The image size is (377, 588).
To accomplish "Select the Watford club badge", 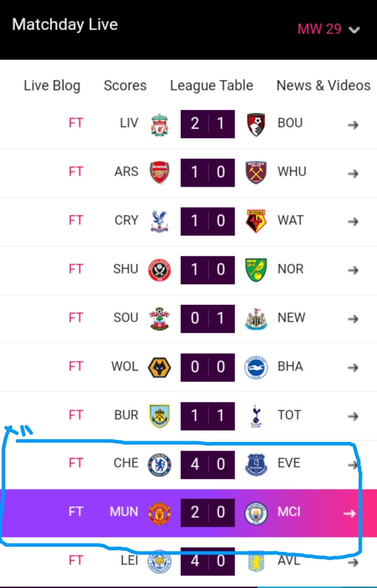I will [x=256, y=221].
